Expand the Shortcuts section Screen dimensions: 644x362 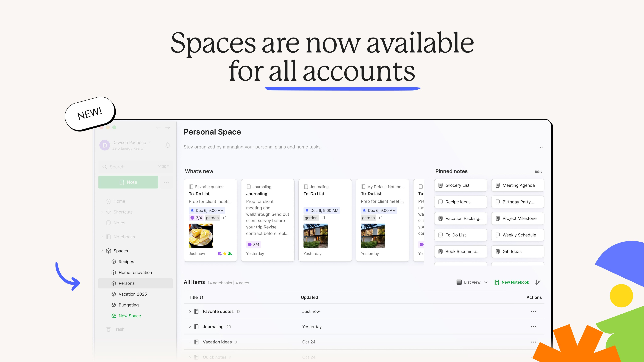102,212
